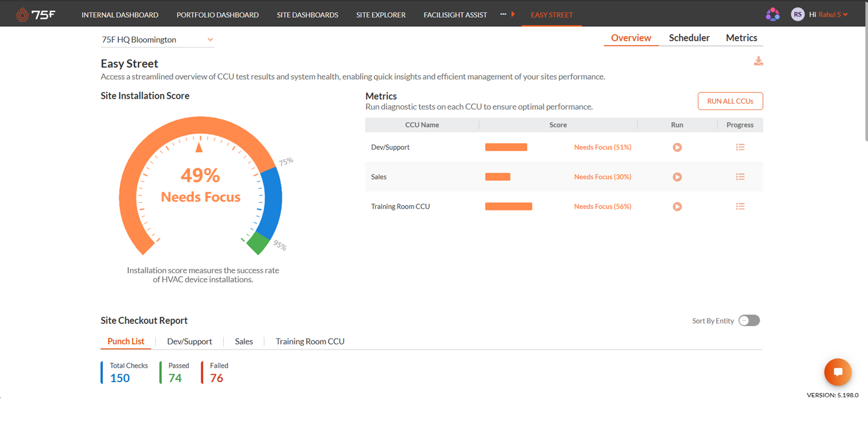This screenshot has width=868, height=446.
Task: Click the 49% gauge score text
Action: coord(200,175)
